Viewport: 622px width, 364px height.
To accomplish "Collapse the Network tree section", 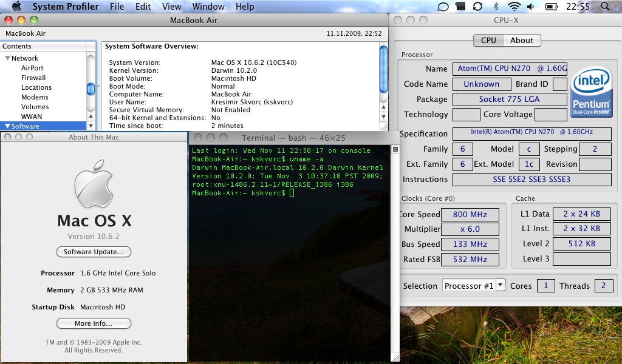I will tap(7, 58).
